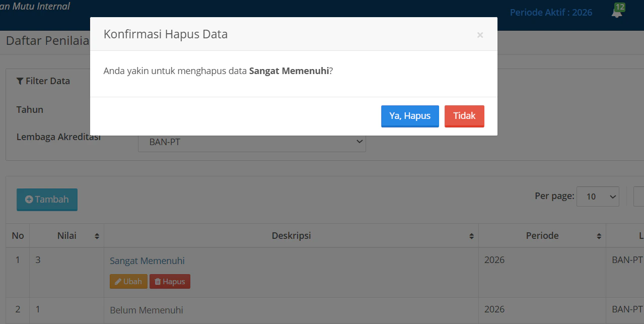Image resolution: width=644 pixels, height=324 pixels.
Task: Open the notification bell in the top bar
Action: coord(617,13)
